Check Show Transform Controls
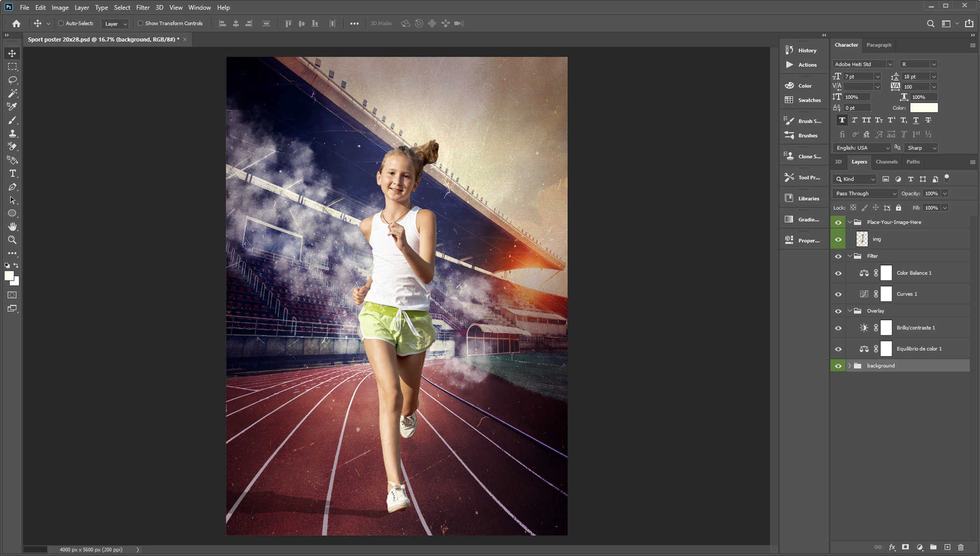 tap(140, 23)
